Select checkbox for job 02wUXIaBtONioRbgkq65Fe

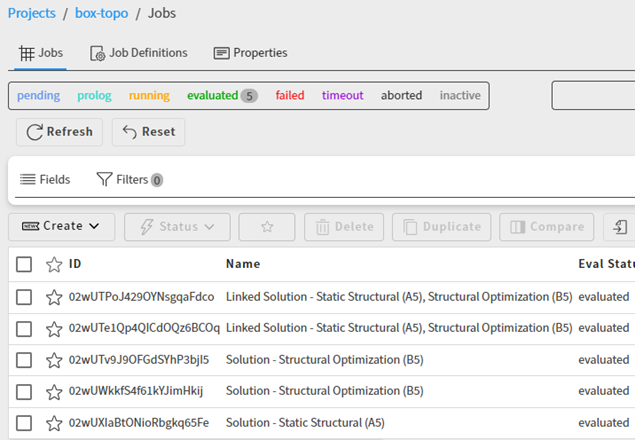pos(24,423)
